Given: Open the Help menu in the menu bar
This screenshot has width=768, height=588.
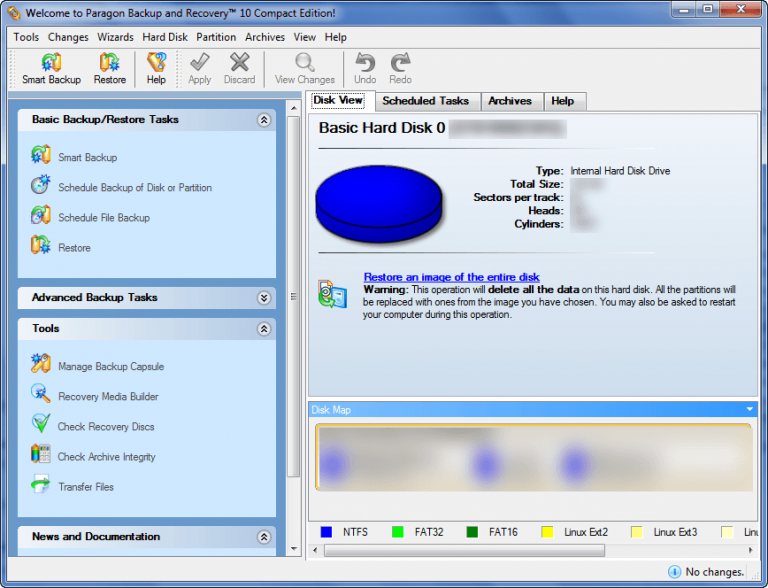Looking at the screenshot, I should 336,37.
